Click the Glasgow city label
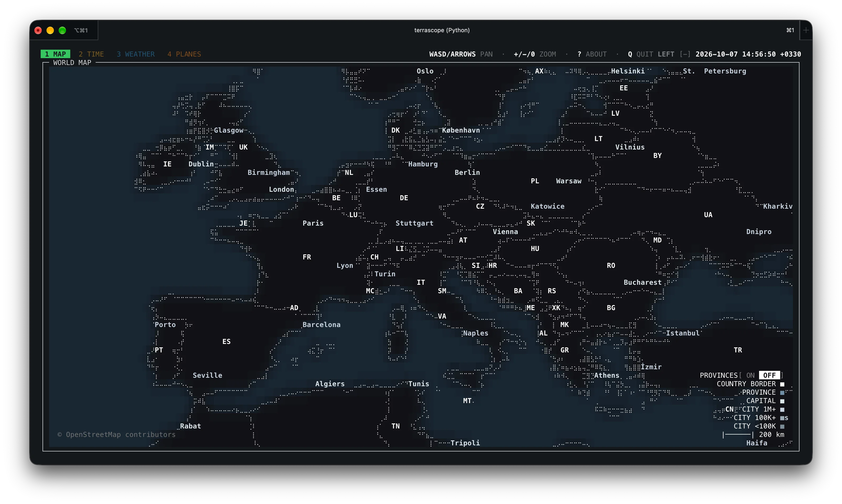Viewport: 842px width, 504px height. pos(228,130)
